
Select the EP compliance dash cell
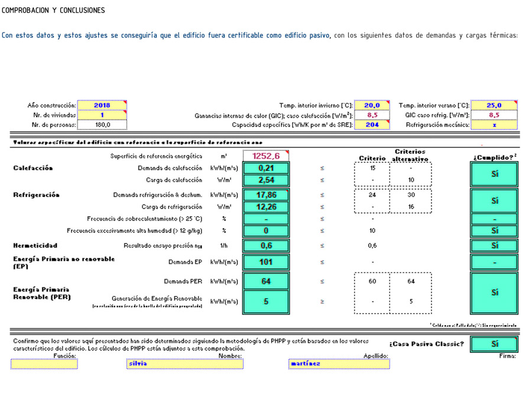tap(494, 262)
